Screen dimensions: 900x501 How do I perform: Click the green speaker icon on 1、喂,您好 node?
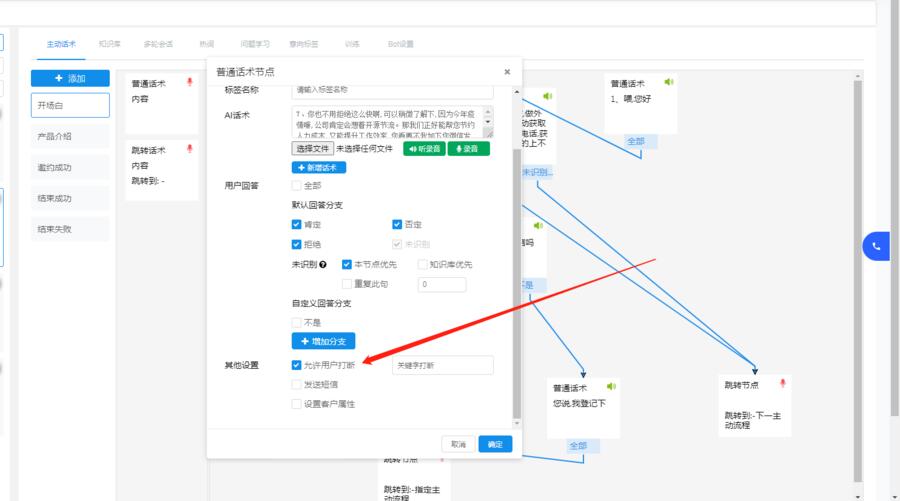click(x=669, y=82)
